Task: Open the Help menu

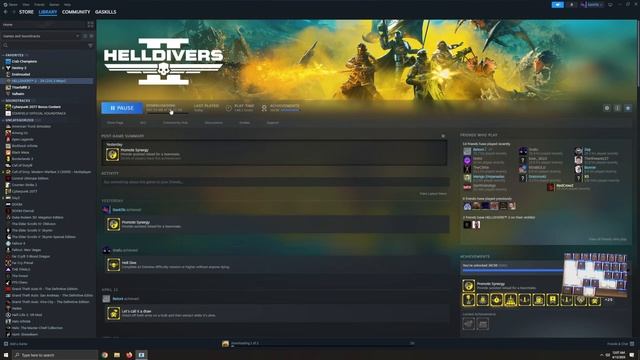Action: (67, 4)
